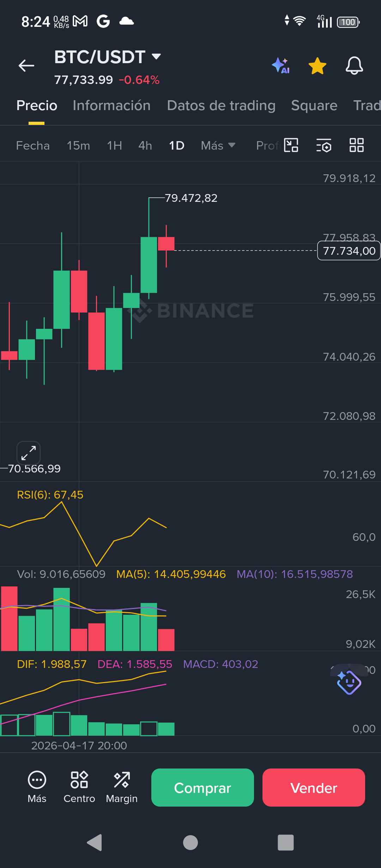Viewport: 381px width, 868px height.
Task: Open the AI analysis sparkle icon
Action: pos(281,66)
